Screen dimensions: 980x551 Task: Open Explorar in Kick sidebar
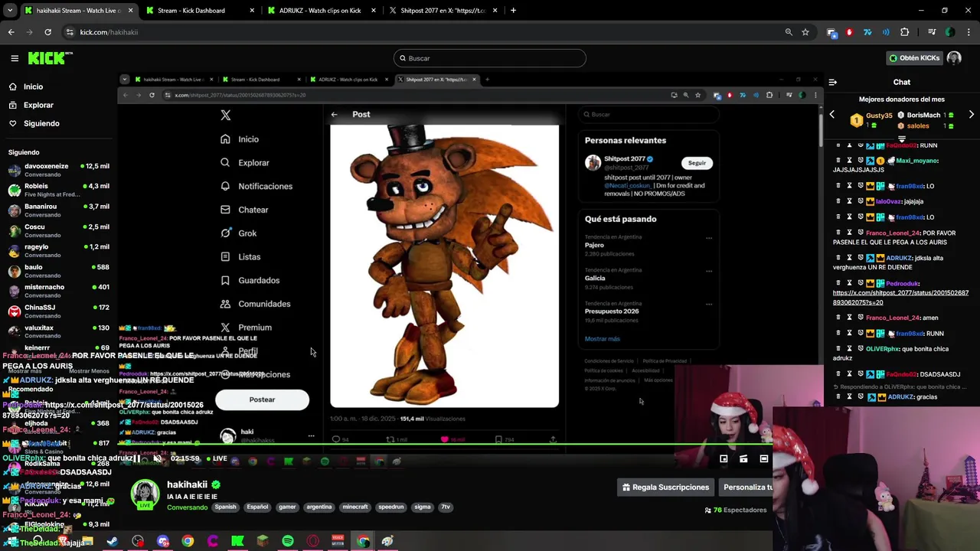[38, 105]
